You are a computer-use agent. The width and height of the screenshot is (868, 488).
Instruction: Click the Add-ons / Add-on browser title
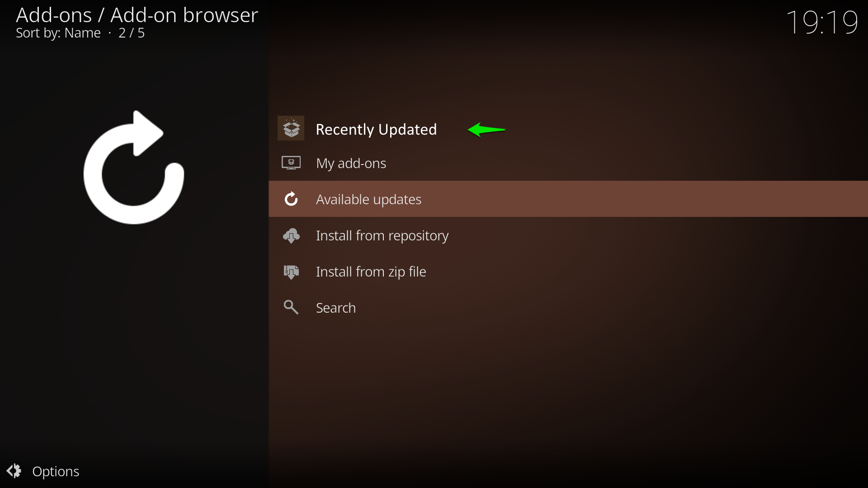point(137,15)
